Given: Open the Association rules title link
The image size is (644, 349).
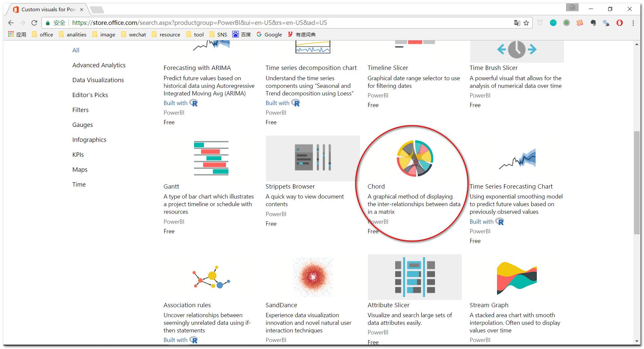Looking at the screenshot, I should point(187,305).
